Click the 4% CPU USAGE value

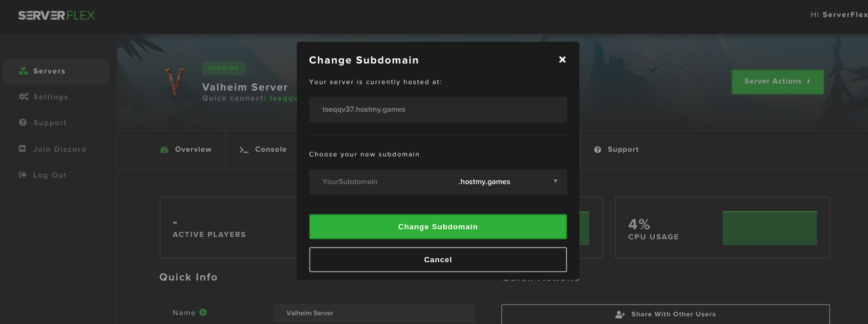tap(639, 224)
